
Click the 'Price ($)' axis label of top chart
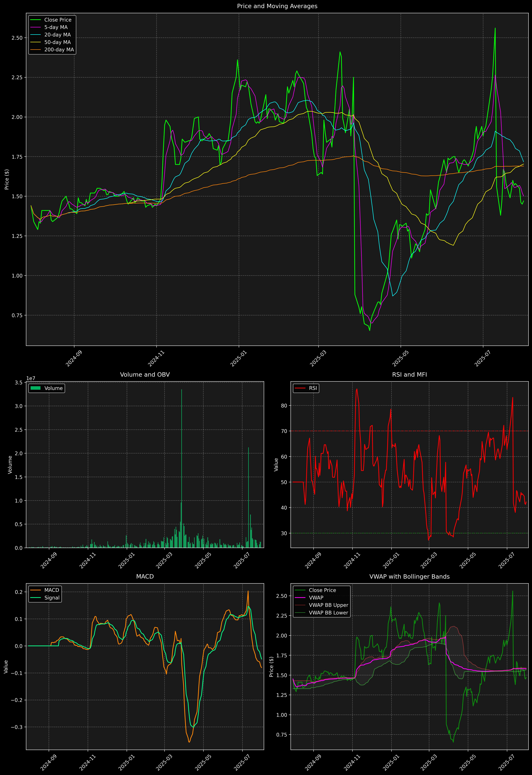[7, 179]
